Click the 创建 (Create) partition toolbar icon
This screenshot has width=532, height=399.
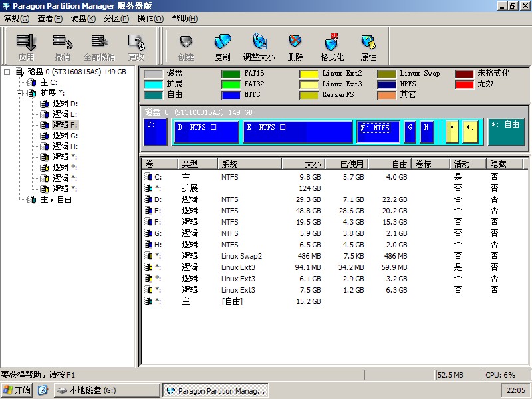pyautogui.click(x=186, y=42)
